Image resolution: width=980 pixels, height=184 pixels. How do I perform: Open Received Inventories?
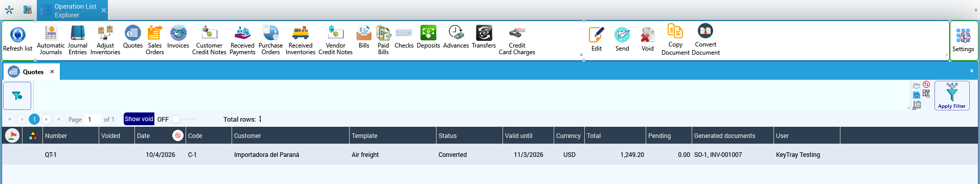tap(301, 40)
